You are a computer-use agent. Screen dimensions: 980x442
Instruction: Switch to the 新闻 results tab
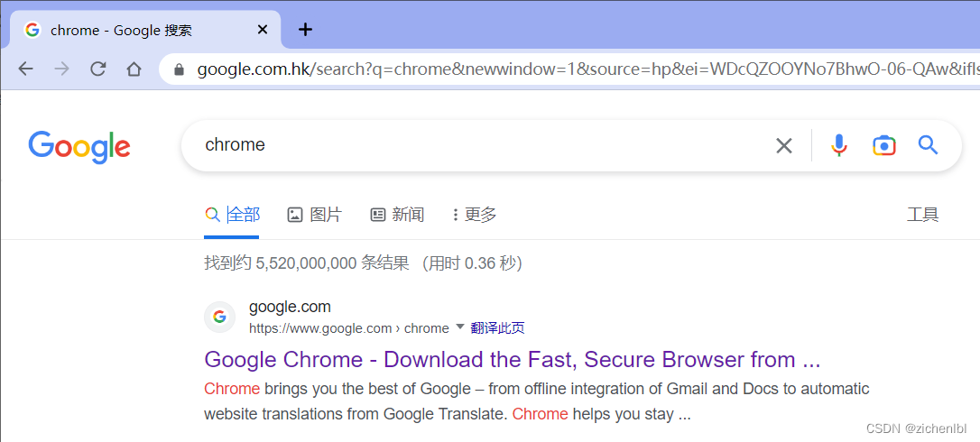397,215
